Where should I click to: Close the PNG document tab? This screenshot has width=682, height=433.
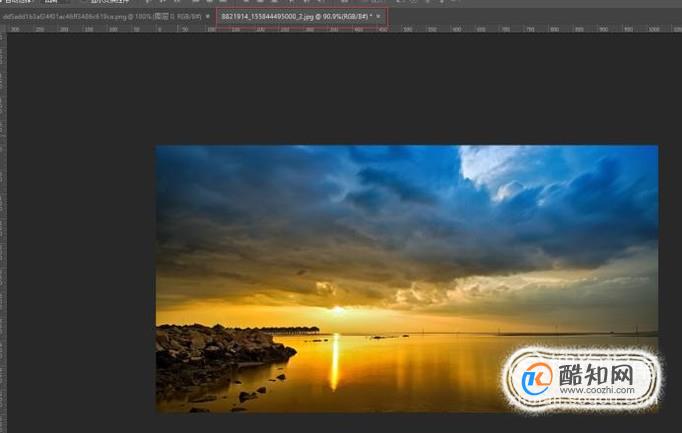[208, 17]
